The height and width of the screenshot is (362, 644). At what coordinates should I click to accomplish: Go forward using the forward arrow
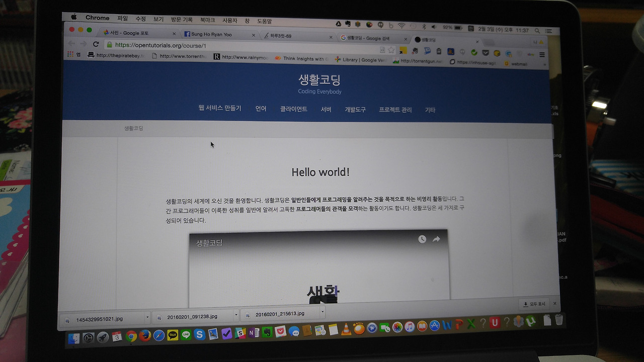(84, 44)
